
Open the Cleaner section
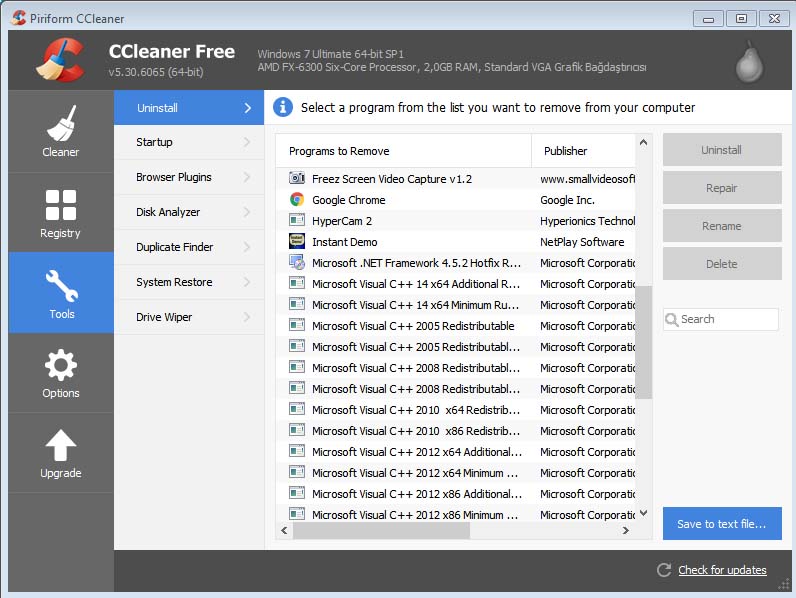[x=60, y=131]
